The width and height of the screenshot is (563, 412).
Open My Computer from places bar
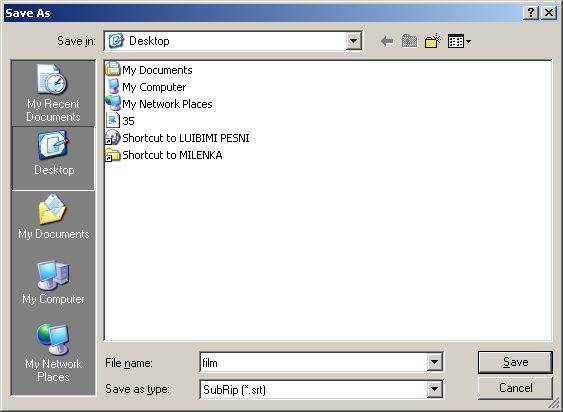coord(53,283)
